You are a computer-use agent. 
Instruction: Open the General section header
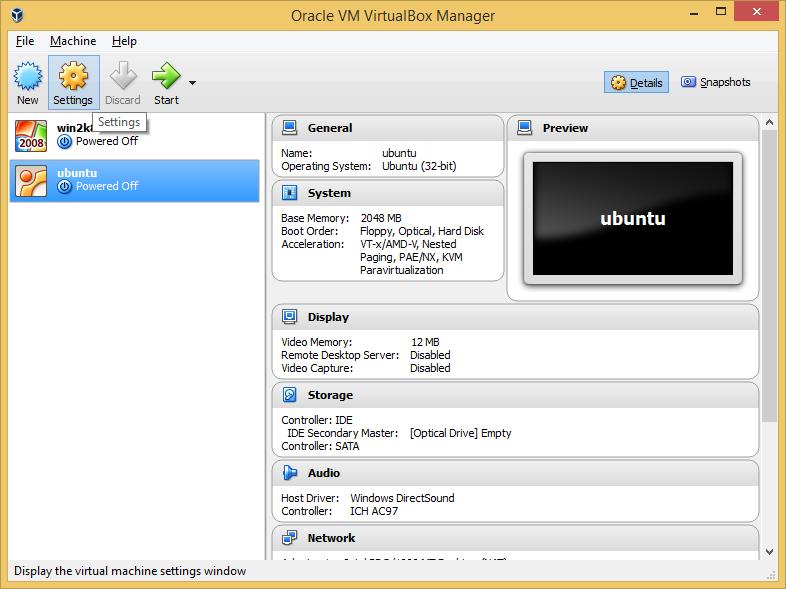(387, 128)
